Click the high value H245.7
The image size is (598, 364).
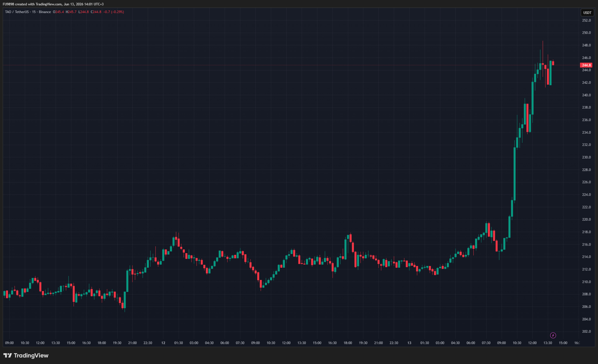[71, 12]
